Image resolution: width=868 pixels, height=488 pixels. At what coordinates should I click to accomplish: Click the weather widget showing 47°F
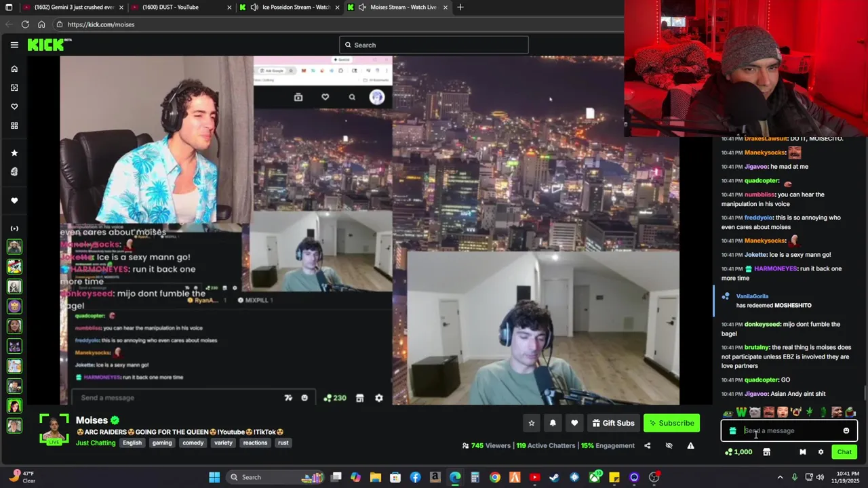(22, 477)
